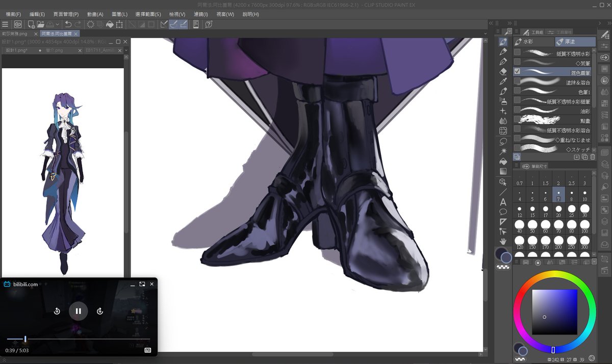Click the Scale/Rotate transform icon

tap(119, 24)
